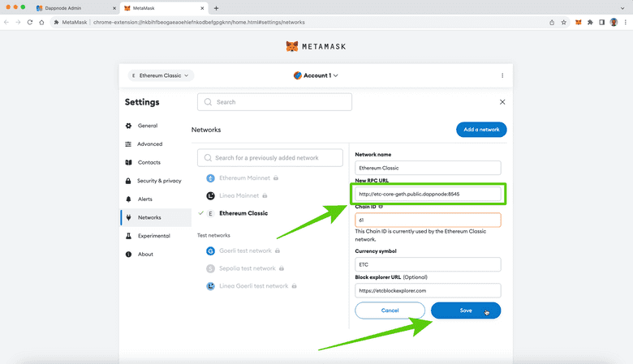This screenshot has height=364, width=633.
Task: Select the Experimental settings section
Action: 153,236
